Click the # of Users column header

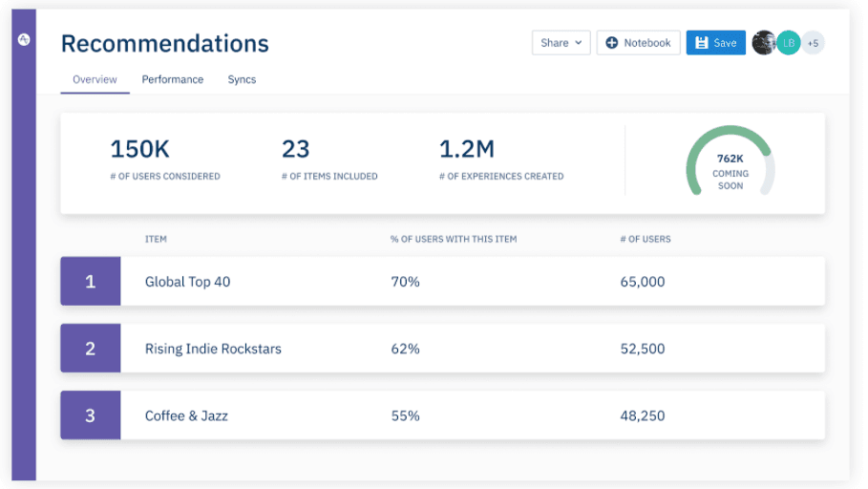646,239
